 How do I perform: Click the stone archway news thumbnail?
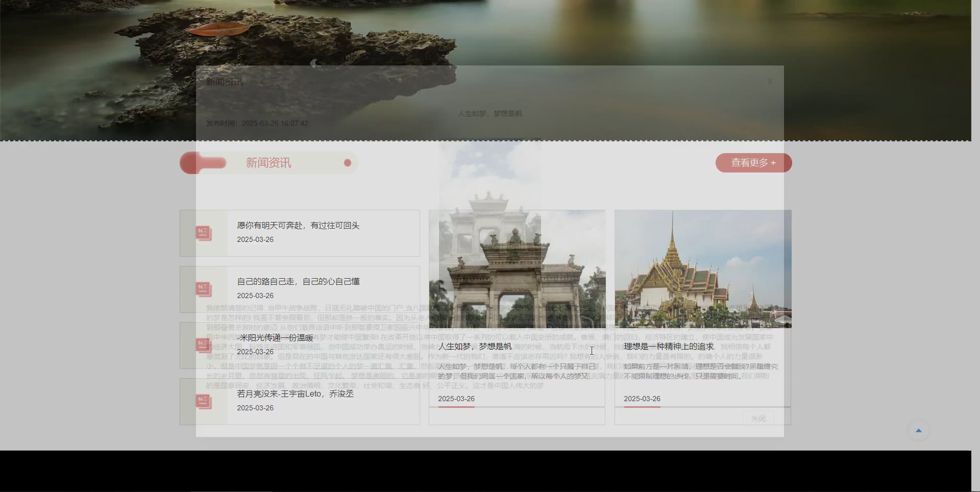tap(517, 269)
